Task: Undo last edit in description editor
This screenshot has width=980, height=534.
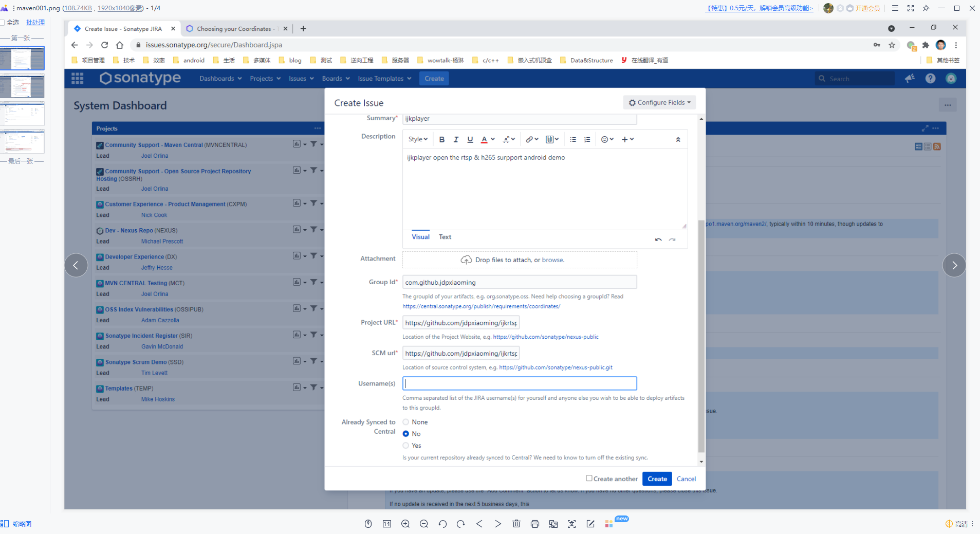Action: pos(658,240)
